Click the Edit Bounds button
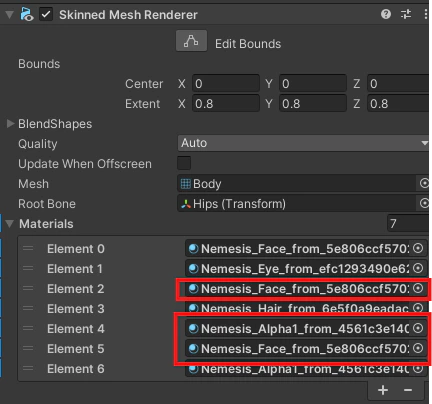 (191, 41)
